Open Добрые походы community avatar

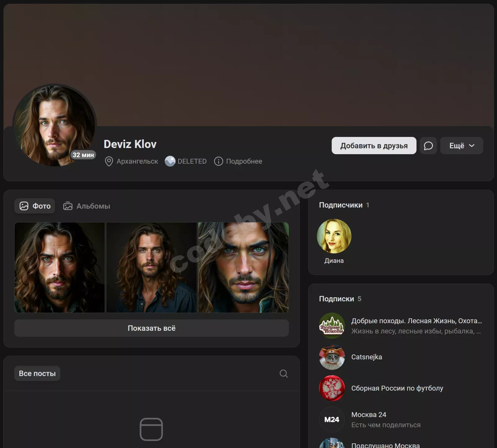(332, 326)
